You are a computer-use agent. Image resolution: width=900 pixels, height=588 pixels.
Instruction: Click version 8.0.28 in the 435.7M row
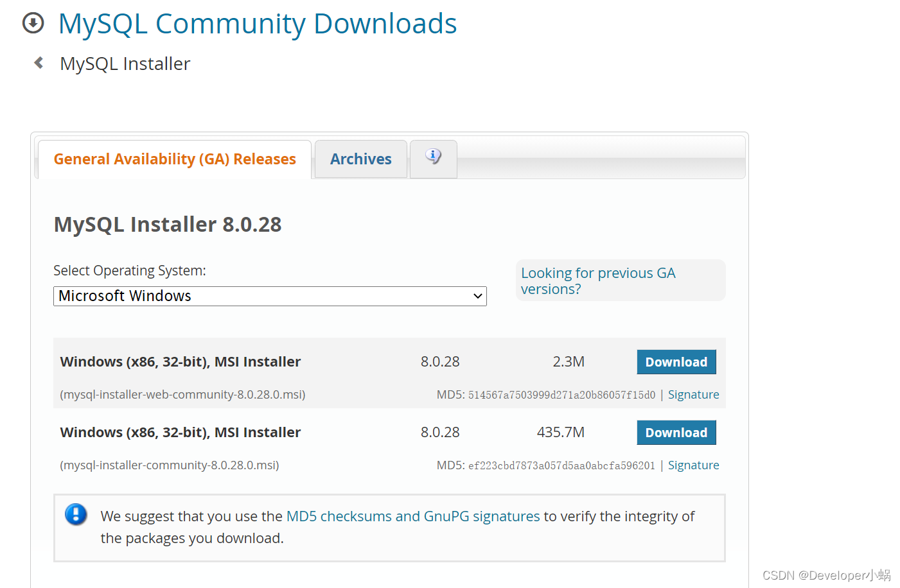440,432
